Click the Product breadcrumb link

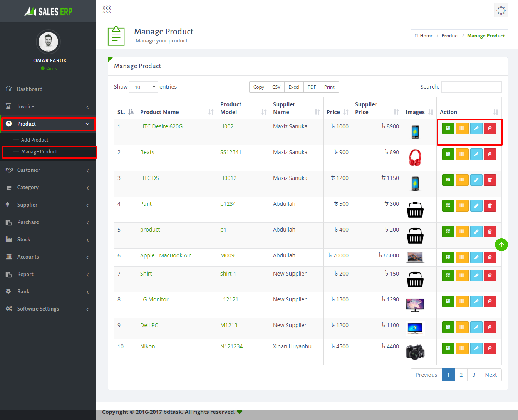tap(450, 35)
